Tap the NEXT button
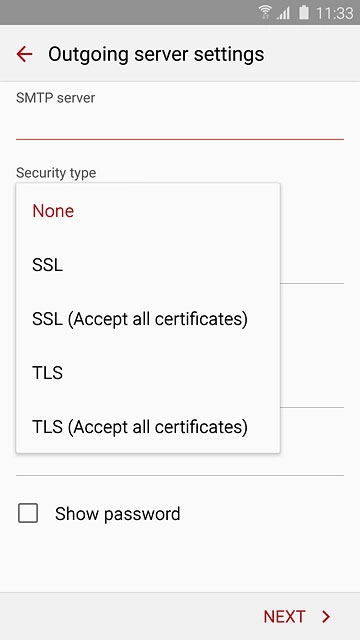 pos(297,616)
